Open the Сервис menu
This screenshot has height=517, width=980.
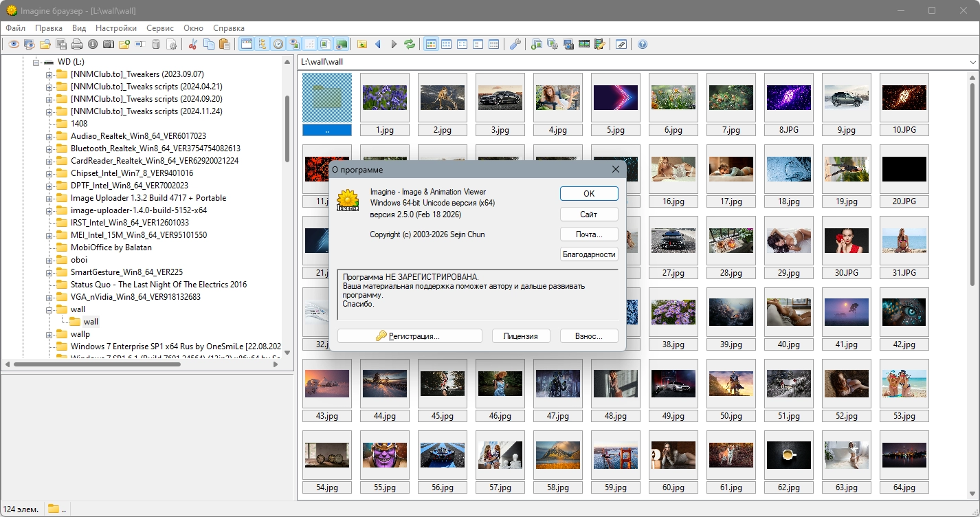coord(160,28)
